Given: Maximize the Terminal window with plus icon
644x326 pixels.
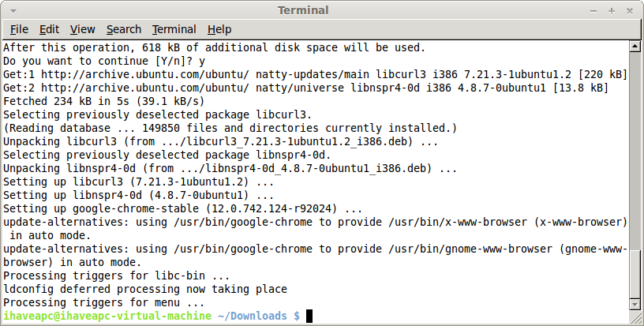Looking at the screenshot, I should coord(612,11).
